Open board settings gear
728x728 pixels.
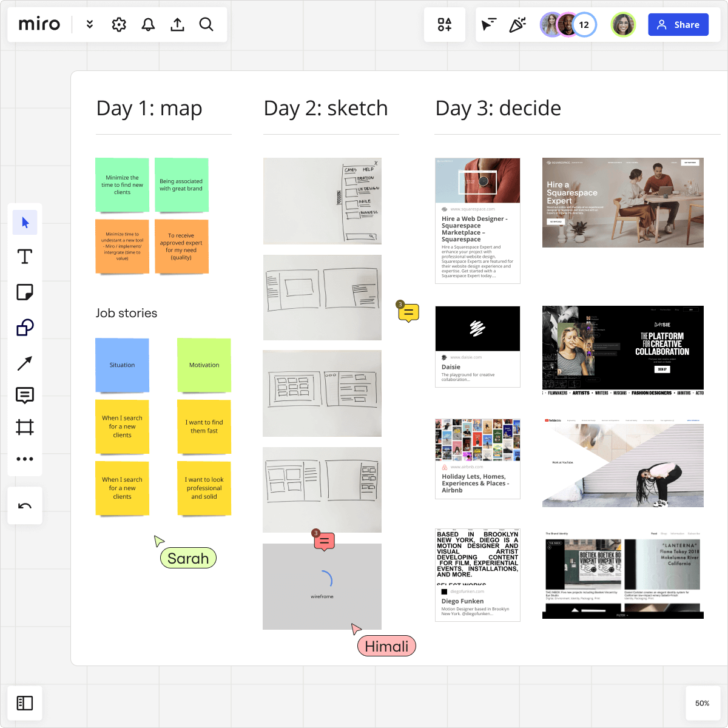pos(119,24)
